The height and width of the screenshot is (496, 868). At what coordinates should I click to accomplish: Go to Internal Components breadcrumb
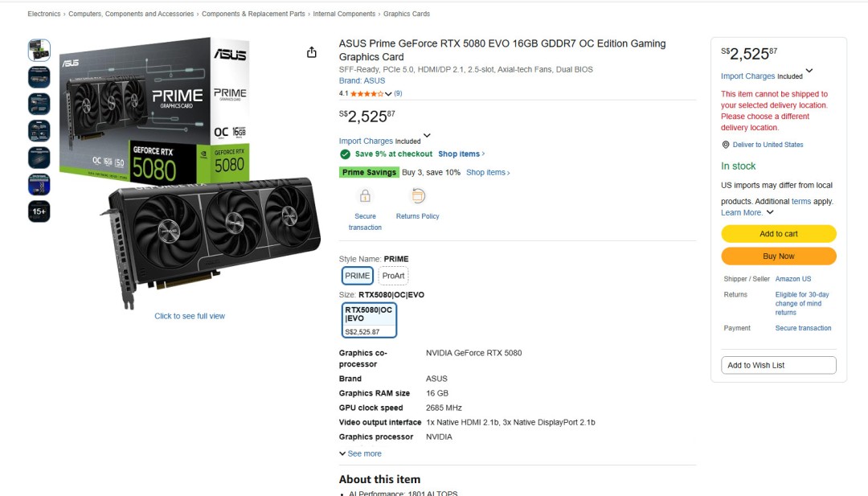pos(344,14)
